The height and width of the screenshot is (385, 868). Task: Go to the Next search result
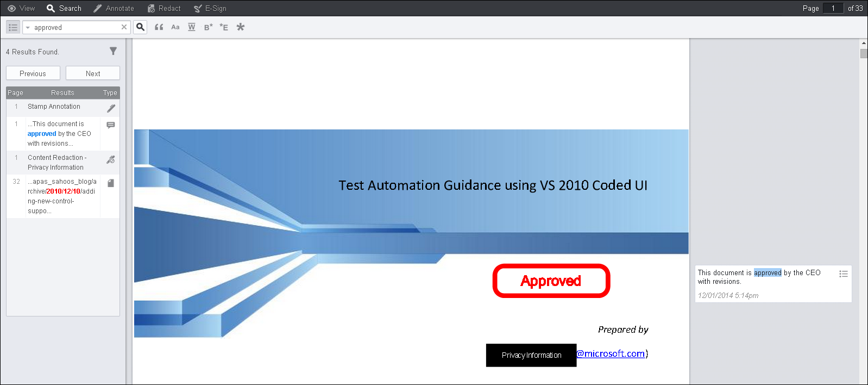(93, 73)
